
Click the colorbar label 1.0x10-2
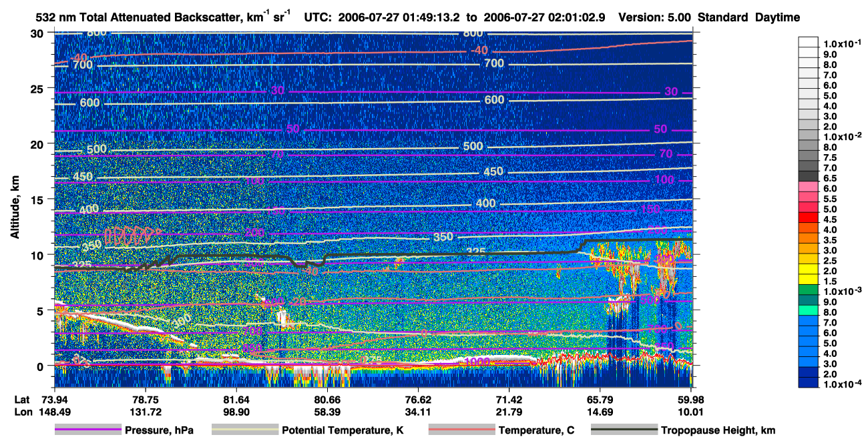click(841, 137)
